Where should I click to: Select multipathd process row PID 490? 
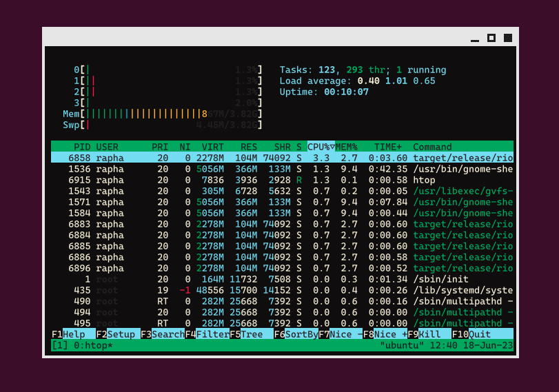(x=282, y=302)
